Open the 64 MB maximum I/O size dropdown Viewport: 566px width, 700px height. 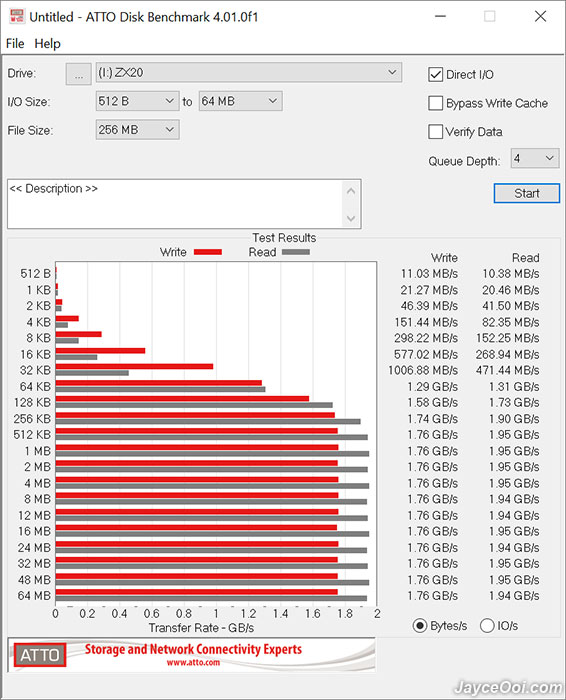point(240,101)
